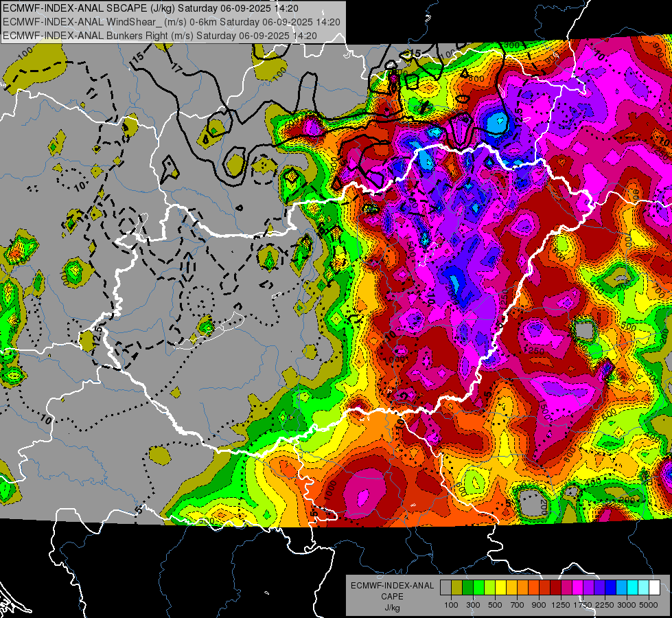The height and width of the screenshot is (618, 672).
Task: Click the 2250 value under the color bar
Action: pos(604,605)
